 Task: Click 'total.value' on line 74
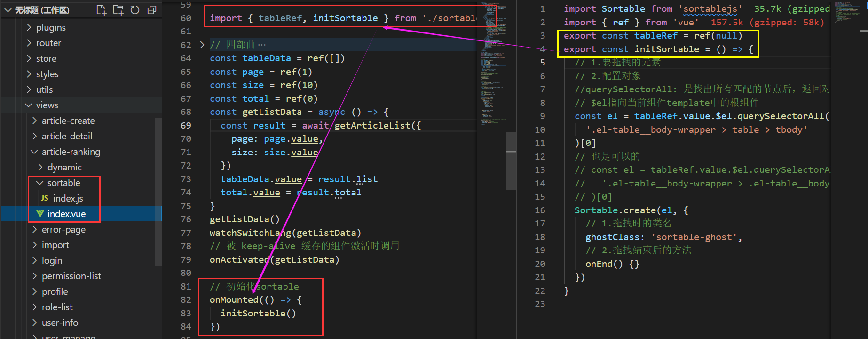pyautogui.click(x=250, y=193)
